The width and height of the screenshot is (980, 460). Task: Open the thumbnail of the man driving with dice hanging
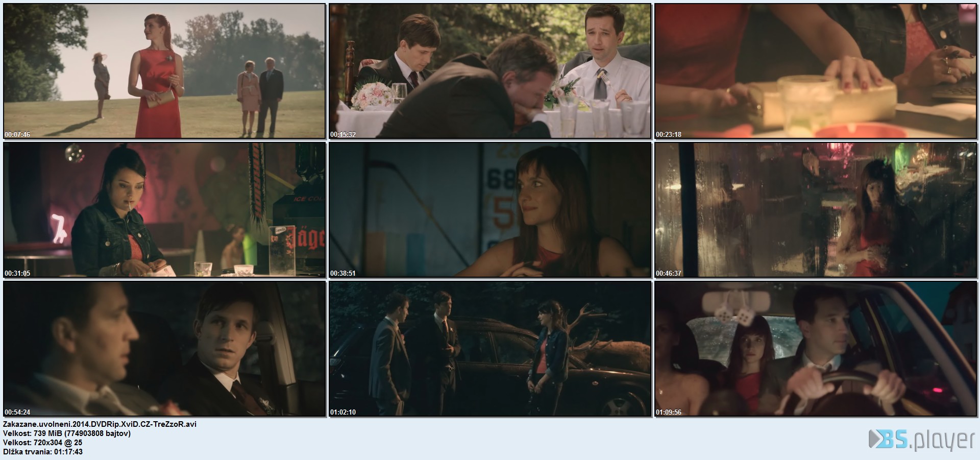pyautogui.click(x=816, y=349)
